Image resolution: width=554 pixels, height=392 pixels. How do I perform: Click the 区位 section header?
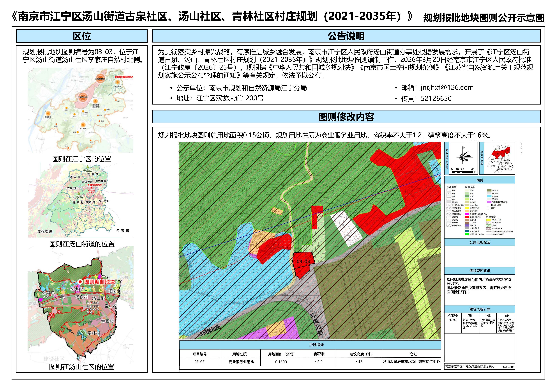(82, 36)
